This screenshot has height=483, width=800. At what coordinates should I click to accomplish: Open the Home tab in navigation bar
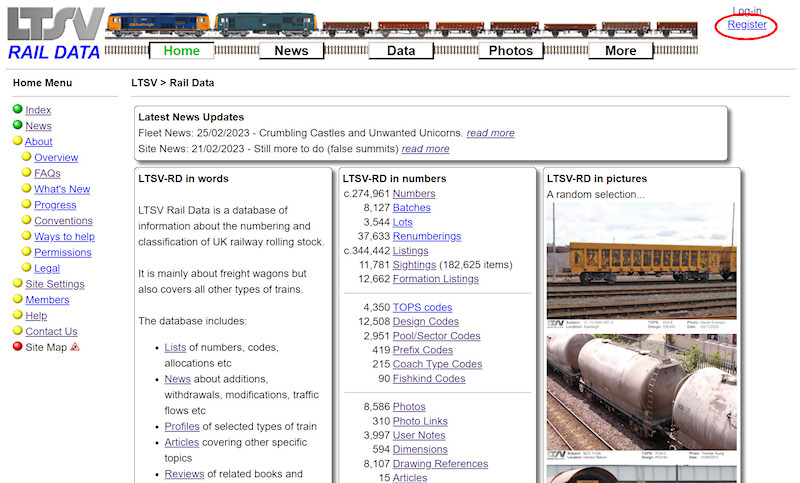coord(182,51)
